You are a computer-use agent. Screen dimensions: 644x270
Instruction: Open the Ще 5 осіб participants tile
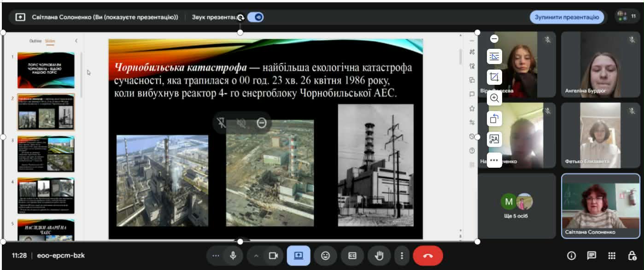click(516, 205)
